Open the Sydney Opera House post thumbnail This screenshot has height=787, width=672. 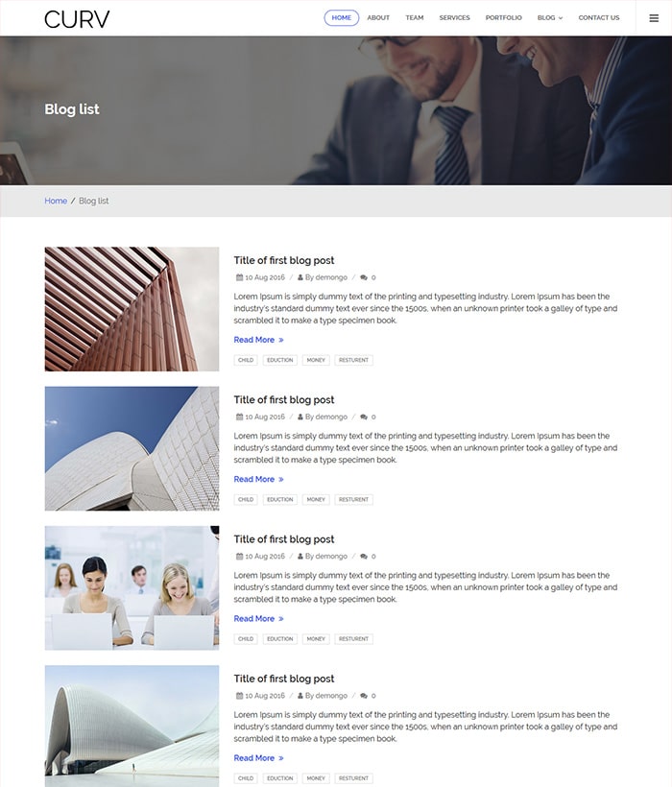pos(132,449)
